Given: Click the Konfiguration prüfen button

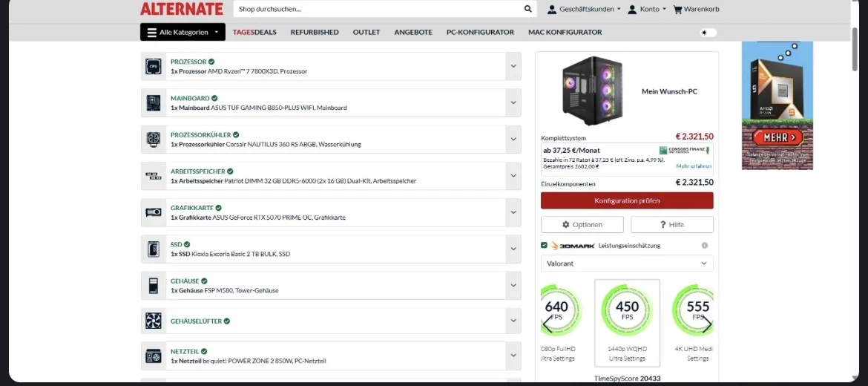Looking at the screenshot, I should coord(627,200).
